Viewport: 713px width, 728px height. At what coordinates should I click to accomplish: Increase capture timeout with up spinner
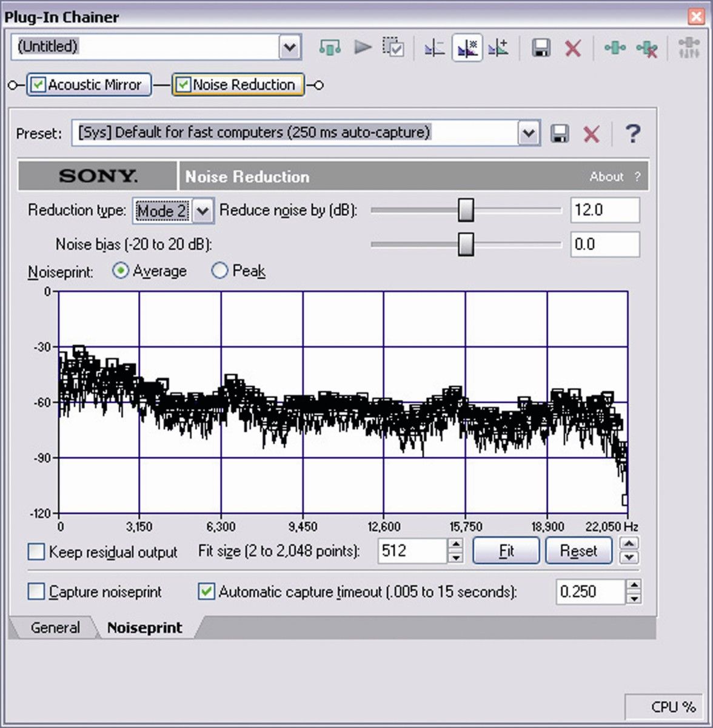click(634, 585)
